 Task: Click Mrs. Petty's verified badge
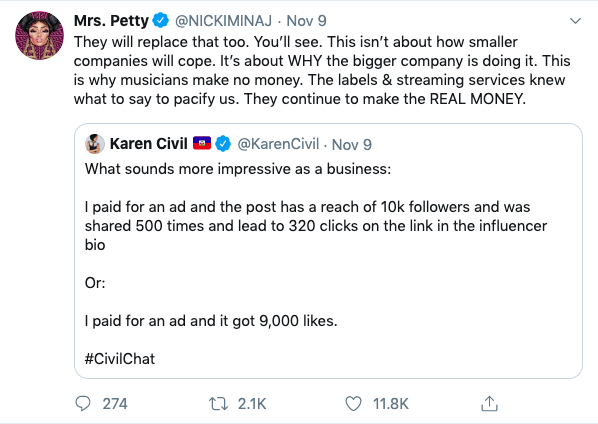[161, 20]
